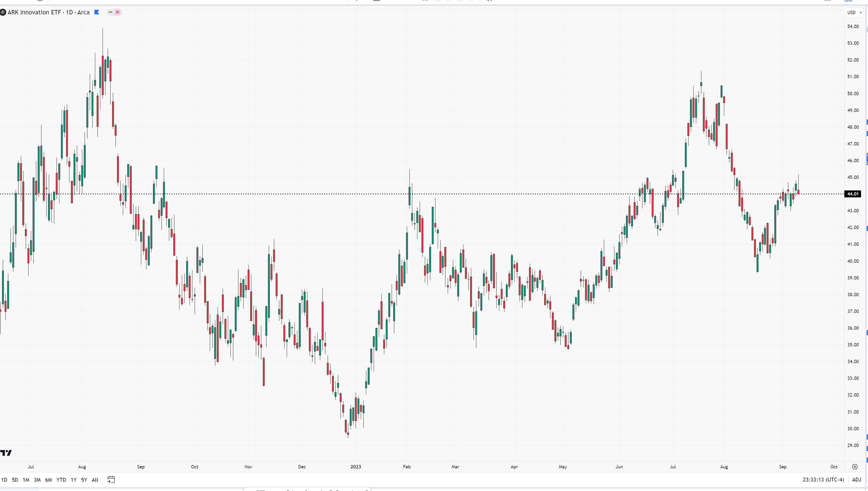Click the May label on time axis

pyautogui.click(x=563, y=467)
